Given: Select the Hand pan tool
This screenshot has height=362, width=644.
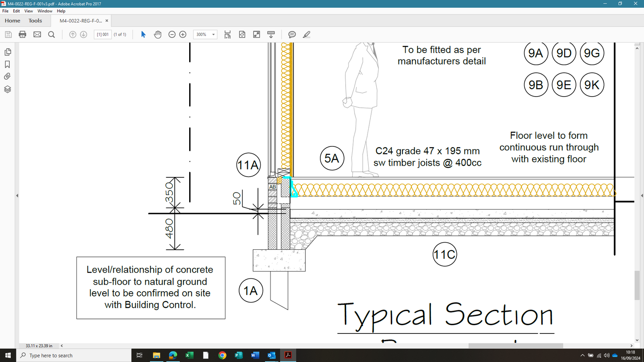Looking at the screenshot, I should tap(158, 35).
